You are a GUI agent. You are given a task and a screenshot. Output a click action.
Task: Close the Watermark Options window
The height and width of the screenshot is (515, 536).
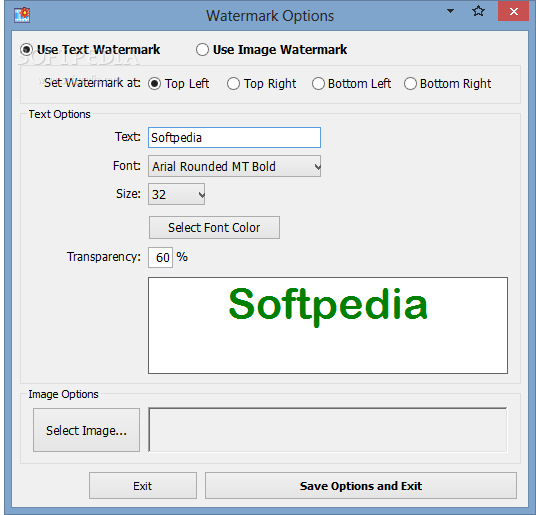click(513, 12)
